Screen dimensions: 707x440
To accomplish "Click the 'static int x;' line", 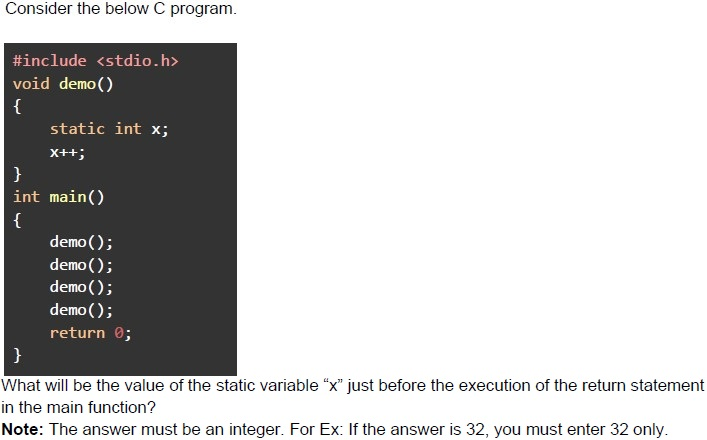I will point(109,129).
